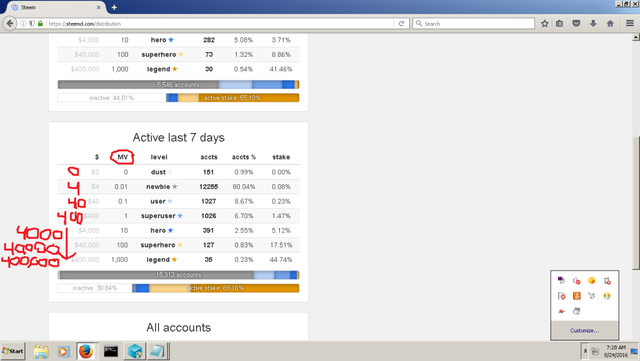This screenshot has width=640, height=361.
Task: Switch to Firefox in the taskbar
Action: [x=86, y=351]
